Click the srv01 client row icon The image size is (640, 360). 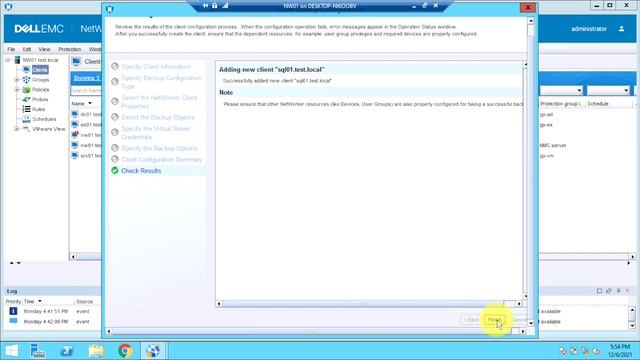(x=75, y=156)
